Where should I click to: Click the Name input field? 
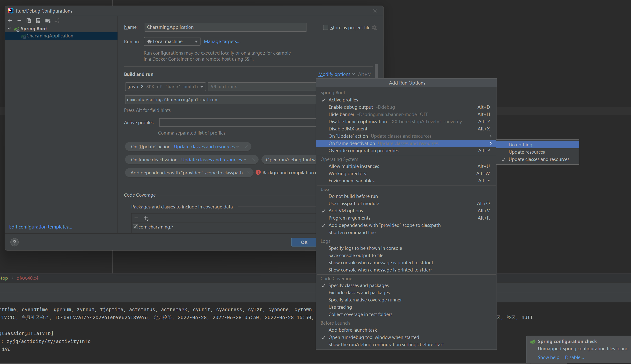[x=225, y=27]
